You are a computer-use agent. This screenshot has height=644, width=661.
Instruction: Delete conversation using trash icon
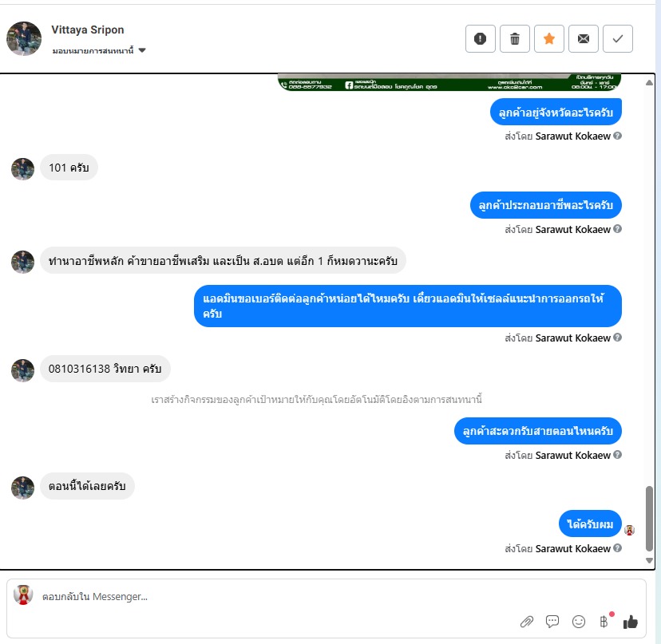coord(515,39)
